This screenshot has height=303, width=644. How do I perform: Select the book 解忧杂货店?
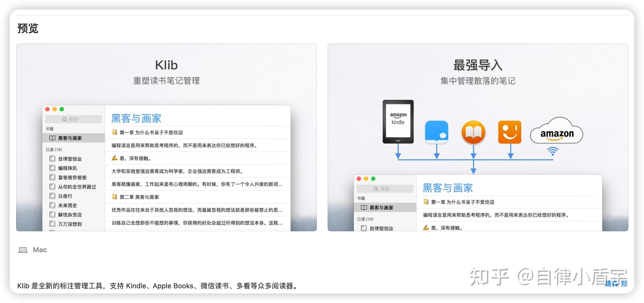tap(70, 215)
